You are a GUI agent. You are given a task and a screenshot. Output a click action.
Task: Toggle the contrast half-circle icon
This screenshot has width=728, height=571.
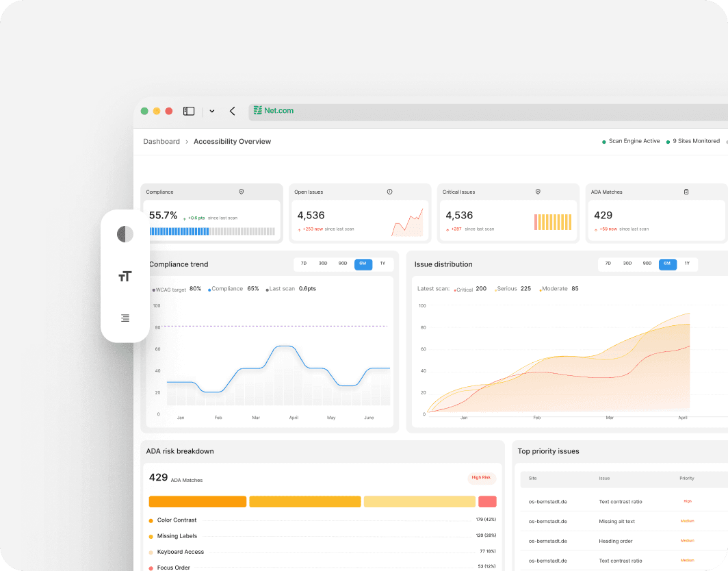click(x=125, y=234)
